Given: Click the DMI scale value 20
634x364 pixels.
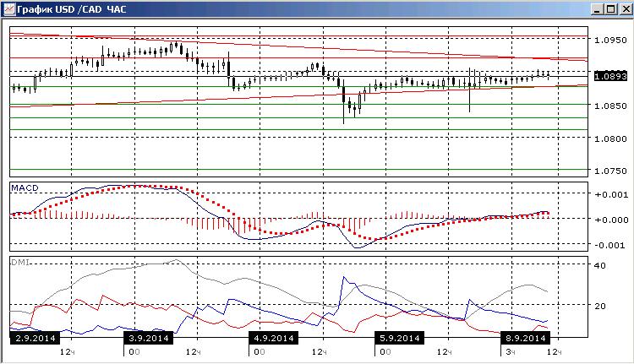Looking at the screenshot, I should click(x=600, y=306).
